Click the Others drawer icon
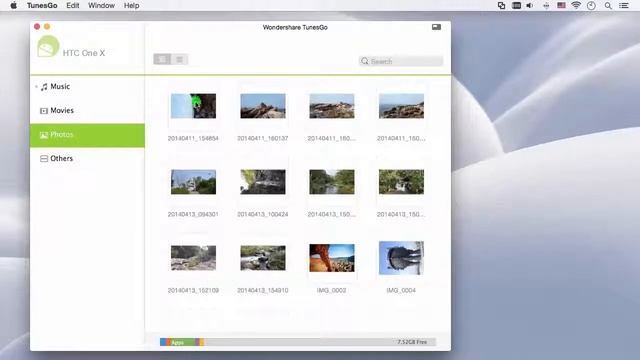The image size is (640, 360). point(44,158)
